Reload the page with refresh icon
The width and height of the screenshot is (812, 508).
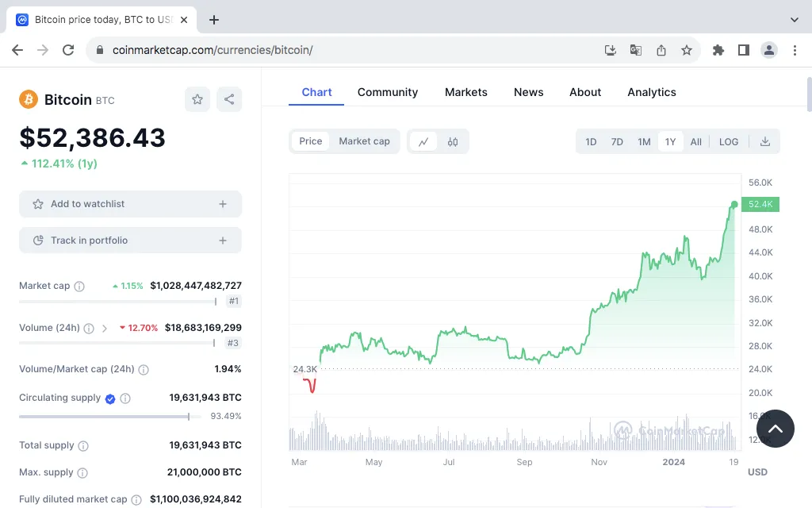coord(68,50)
